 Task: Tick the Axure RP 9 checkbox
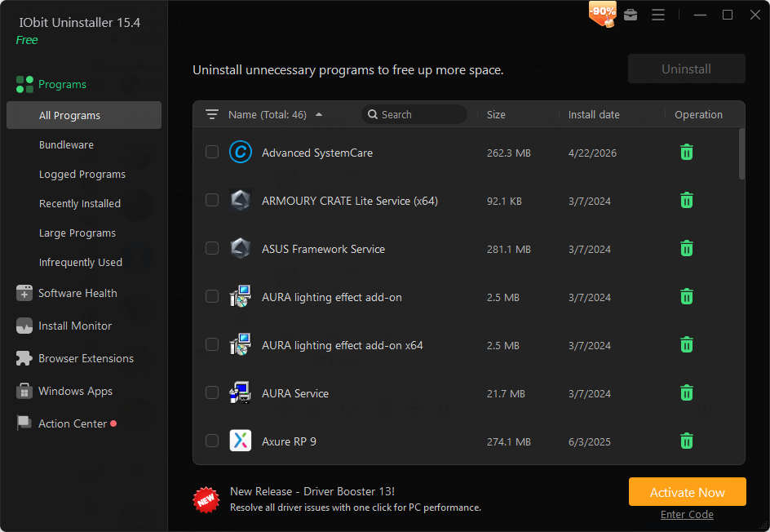tap(212, 441)
